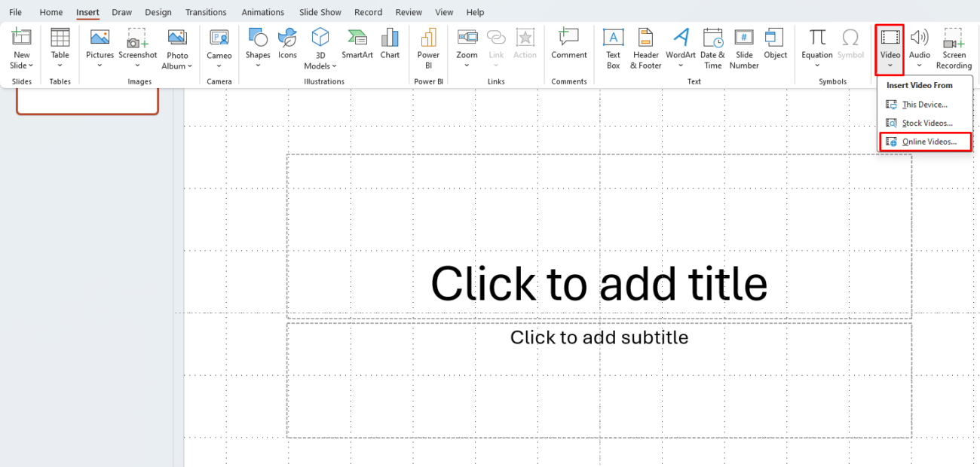Image resolution: width=980 pixels, height=467 pixels.
Task: Open Header & Footer
Action: (645, 48)
